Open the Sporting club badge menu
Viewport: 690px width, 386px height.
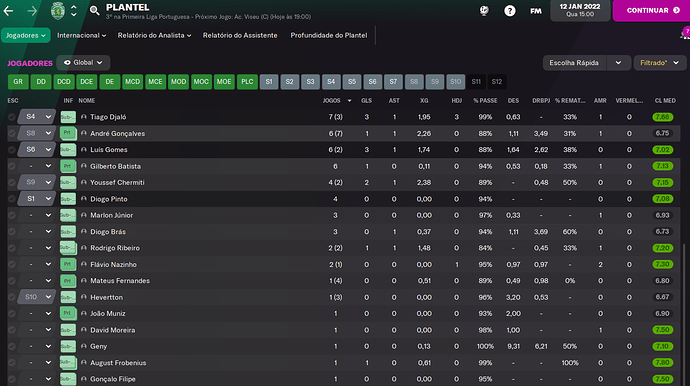point(58,11)
